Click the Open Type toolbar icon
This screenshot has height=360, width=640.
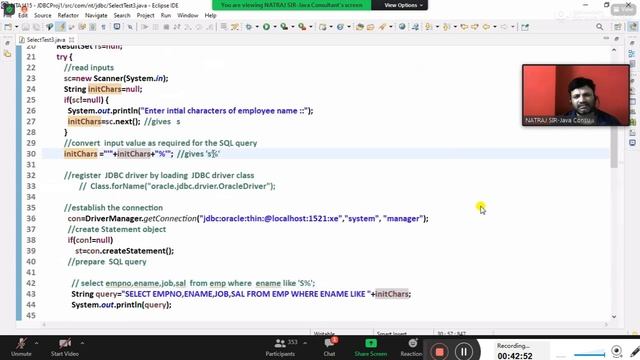pos(49,27)
